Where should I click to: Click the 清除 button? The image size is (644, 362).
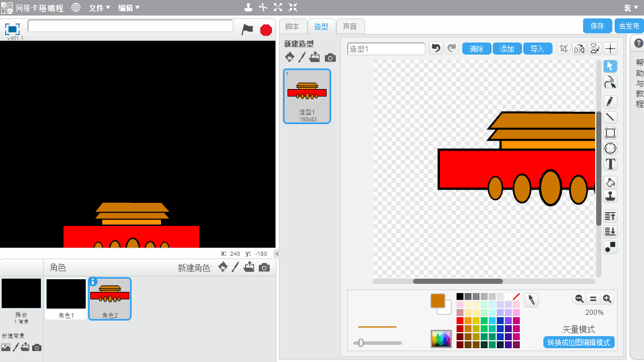[x=477, y=49]
